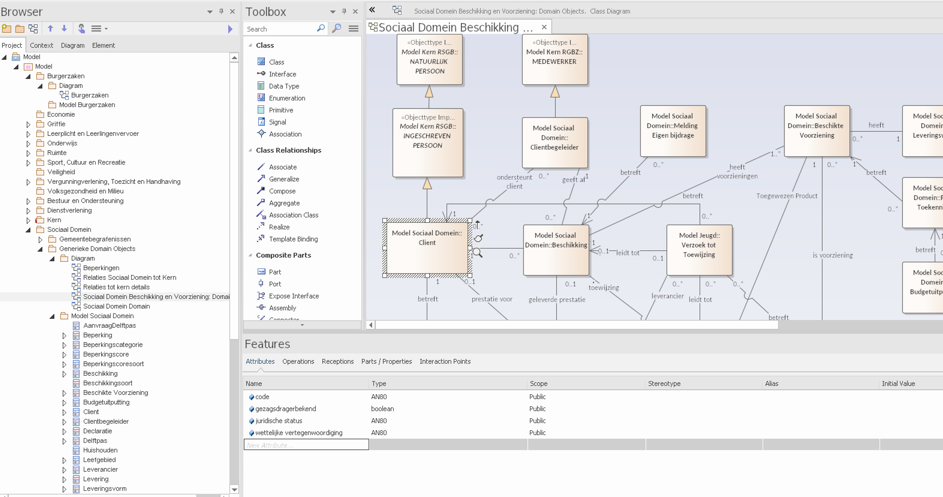Screen dimensions: 943x497
Task: Select the Generalize relationship tool
Action: [x=283, y=179]
